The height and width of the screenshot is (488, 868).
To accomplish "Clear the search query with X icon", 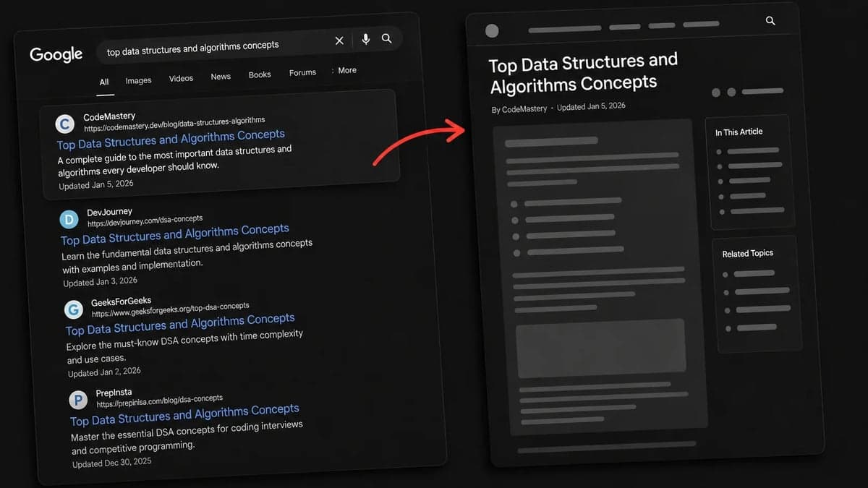I will (x=339, y=40).
